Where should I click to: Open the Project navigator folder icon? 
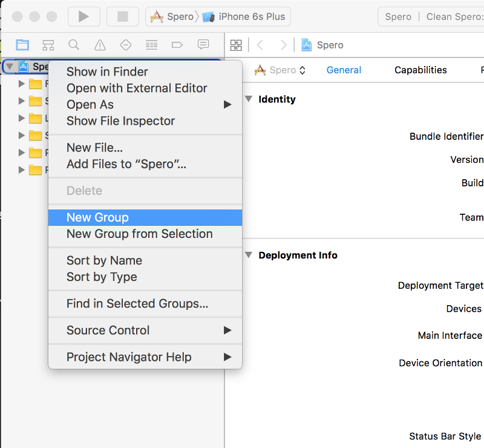22,45
